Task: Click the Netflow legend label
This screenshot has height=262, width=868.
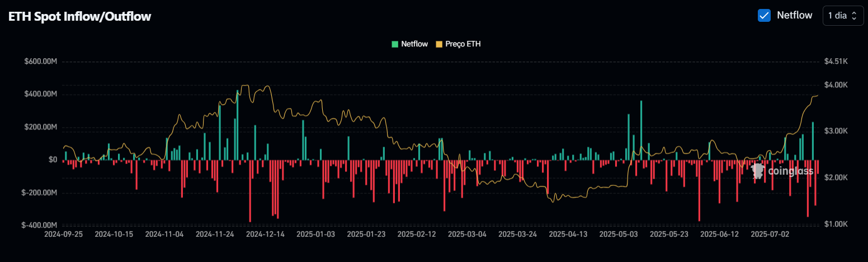Action: tap(414, 44)
